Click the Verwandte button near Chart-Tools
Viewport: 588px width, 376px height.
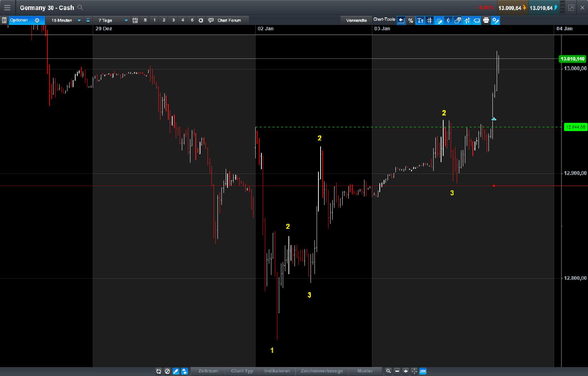(356, 20)
